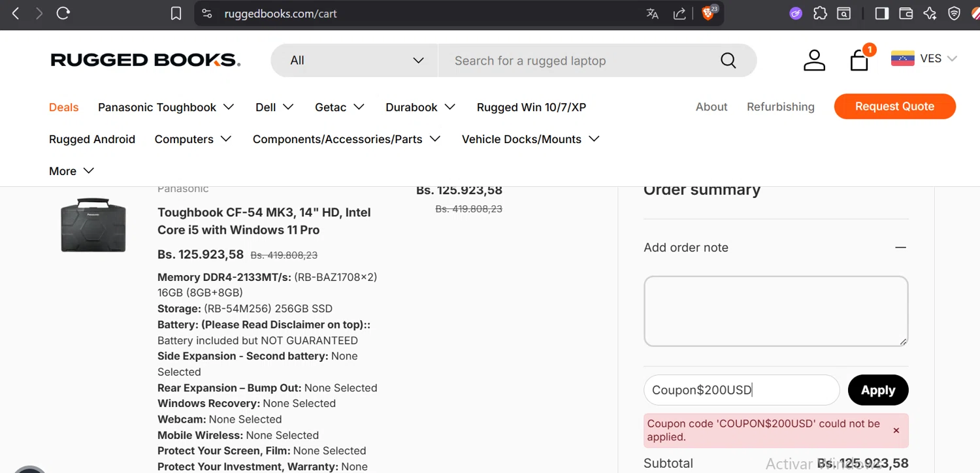Click the coupon code input field
The width and height of the screenshot is (980, 473).
(x=742, y=390)
